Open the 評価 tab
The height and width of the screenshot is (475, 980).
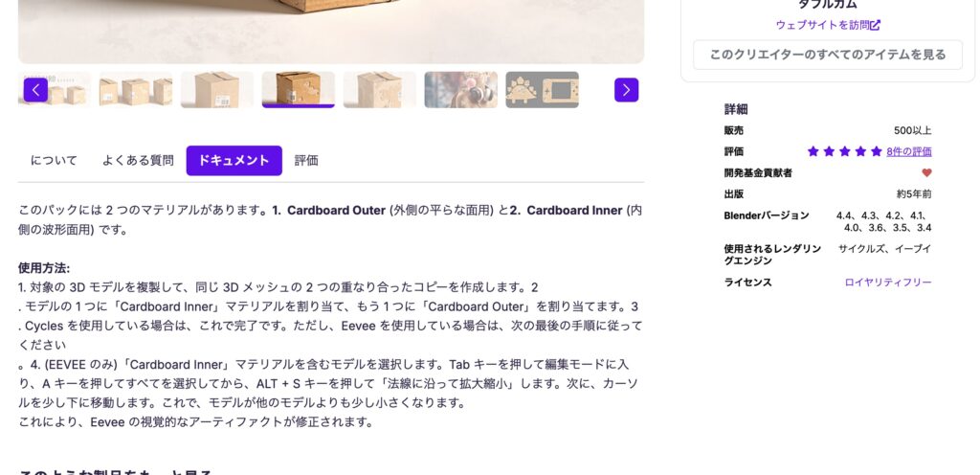[306, 161]
